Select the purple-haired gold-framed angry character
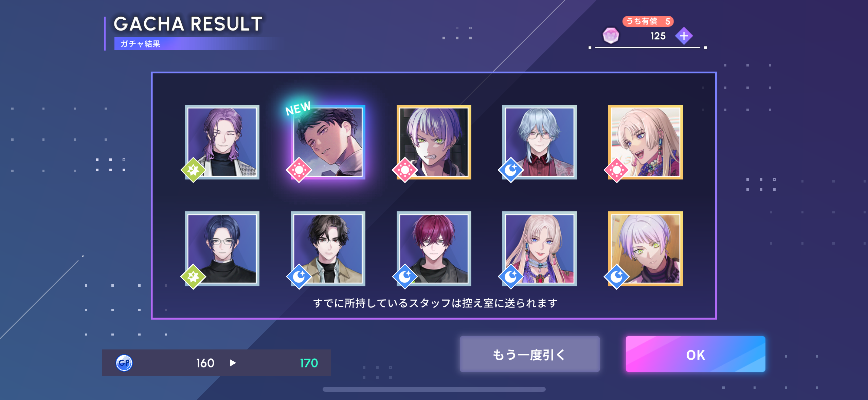The image size is (868, 400). point(434,142)
